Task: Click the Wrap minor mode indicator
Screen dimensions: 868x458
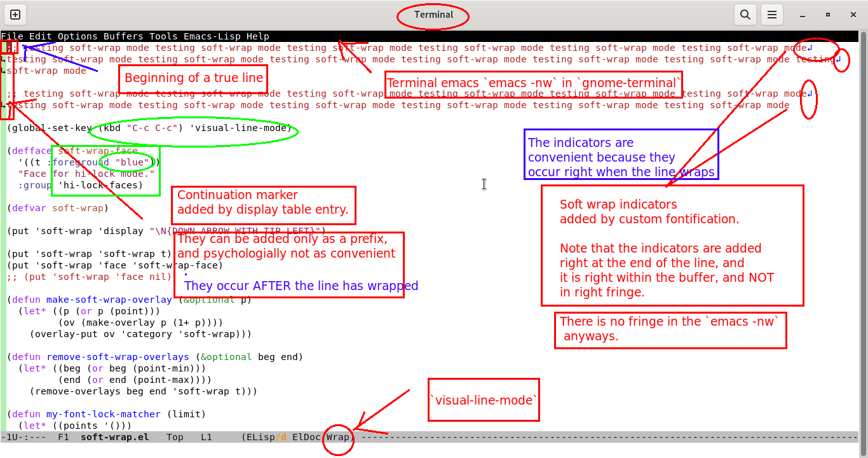Action: (x=338, y=437)
